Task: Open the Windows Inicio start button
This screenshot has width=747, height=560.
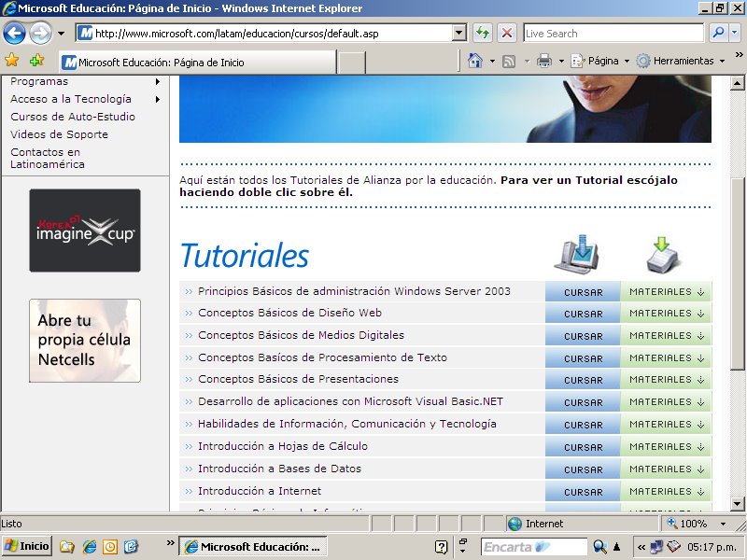Action: pyautogui.click(x=27, y=546)
